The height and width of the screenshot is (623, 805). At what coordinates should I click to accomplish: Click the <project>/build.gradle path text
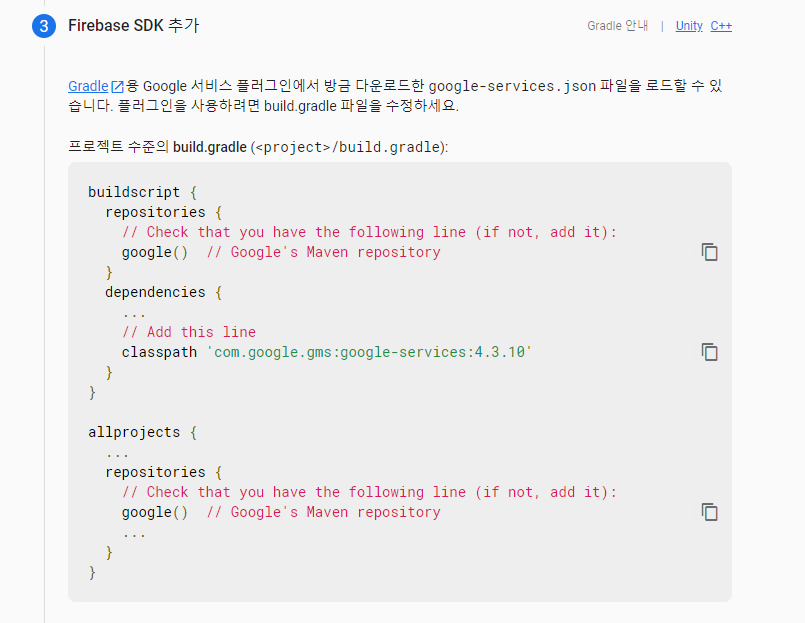click(x=348, y=147)
